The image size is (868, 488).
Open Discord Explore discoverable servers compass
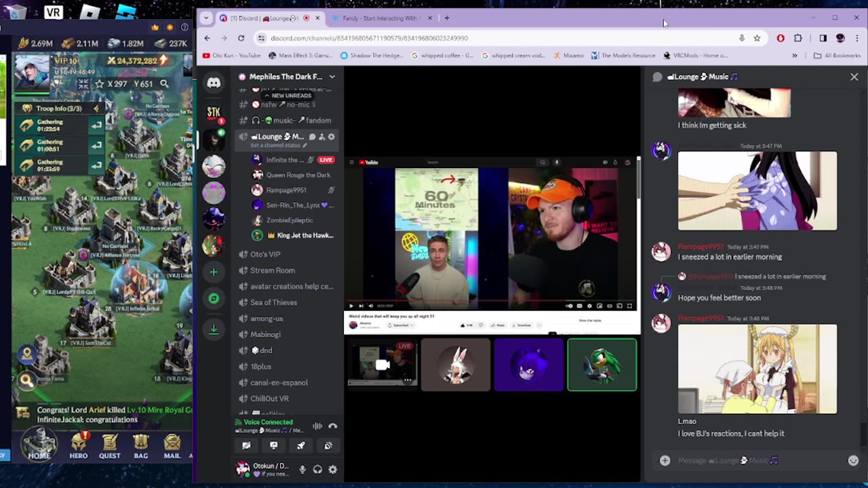pyautogui.click(x=214, y=298)
